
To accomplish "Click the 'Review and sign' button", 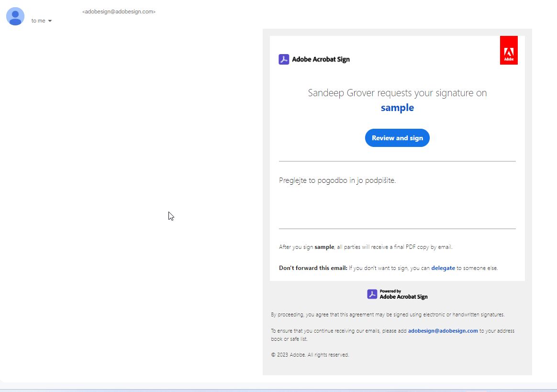I will click(397, 138).
